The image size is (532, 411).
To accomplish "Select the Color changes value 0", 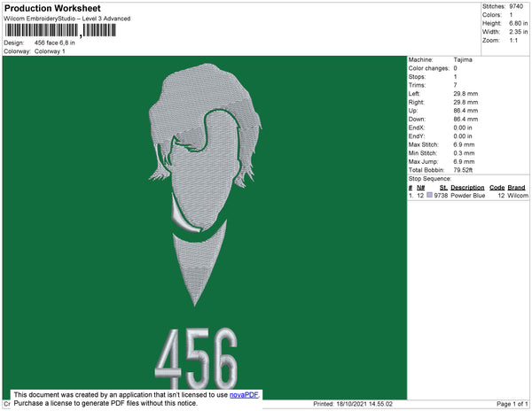I will pyautogui.click(x=456, y=68).
